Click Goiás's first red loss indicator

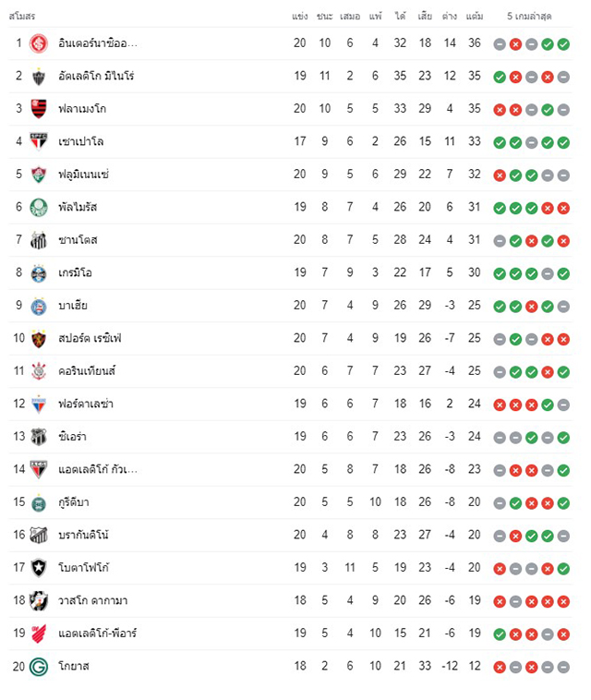[500, 667]
